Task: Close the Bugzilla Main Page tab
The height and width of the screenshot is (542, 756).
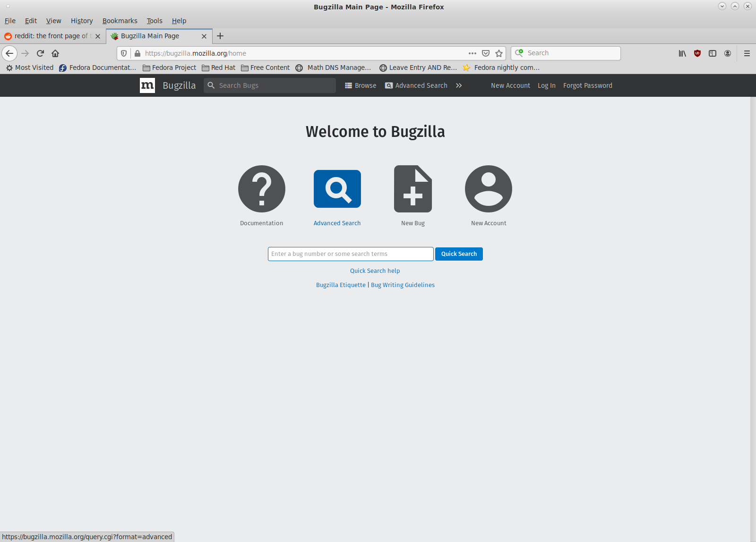Action: click(x=204, y=36)
